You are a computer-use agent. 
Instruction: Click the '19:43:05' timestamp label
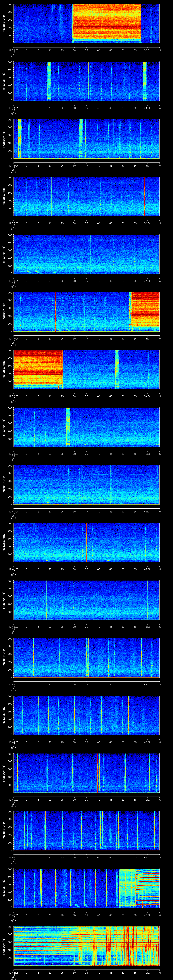tap(13, 684)
